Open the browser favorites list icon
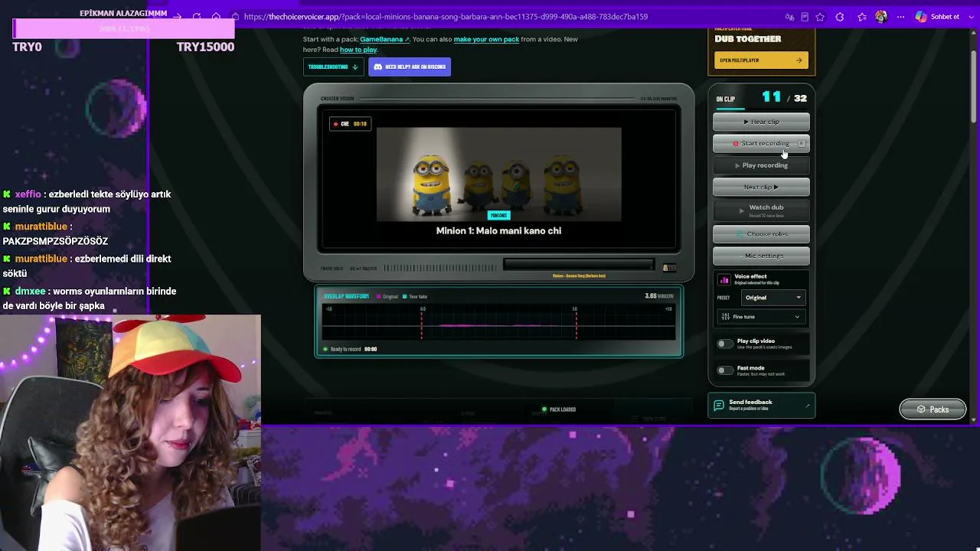Image resolution: width=980 pixels, height=551 pixels. pyautogui.click(x=862, y=17)
